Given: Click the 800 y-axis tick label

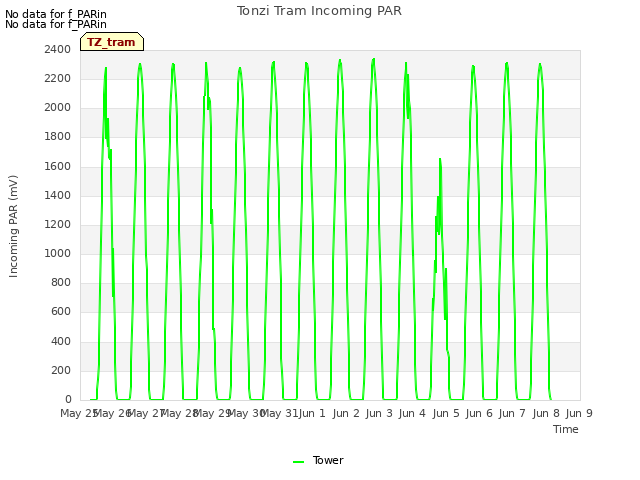Looking at the screenshot, I should pyautogui.click(x=61, y=282).
